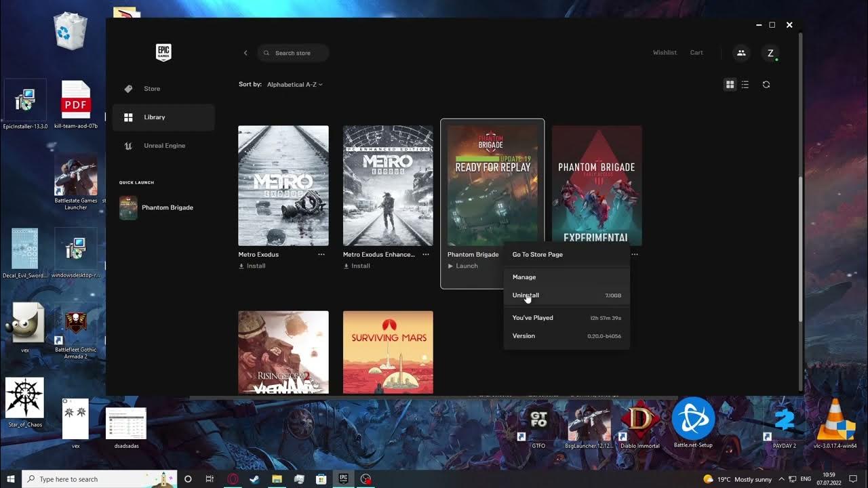Open Opera browser from taskbar
The width and height of the screenshot is (868, 488).
[x=233, y=479]
